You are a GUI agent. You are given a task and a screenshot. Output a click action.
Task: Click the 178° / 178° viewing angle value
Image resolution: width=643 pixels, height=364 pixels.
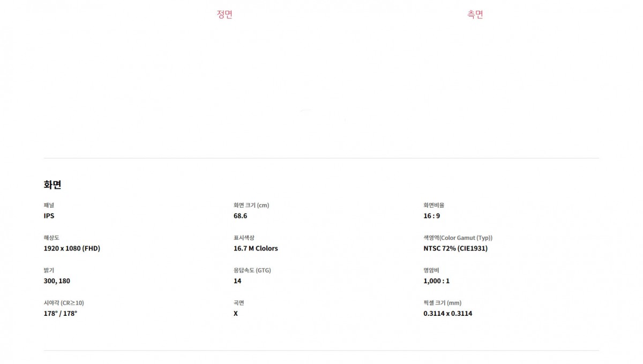pos(60,313)
